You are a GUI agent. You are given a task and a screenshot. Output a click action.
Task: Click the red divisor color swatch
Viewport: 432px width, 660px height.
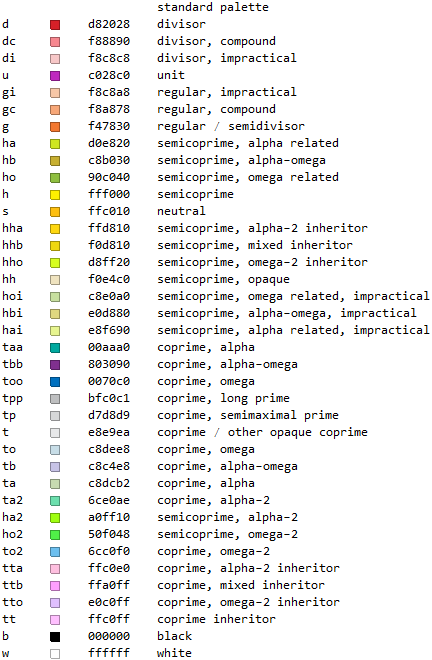pyautogui.click(x=55, y=25)
